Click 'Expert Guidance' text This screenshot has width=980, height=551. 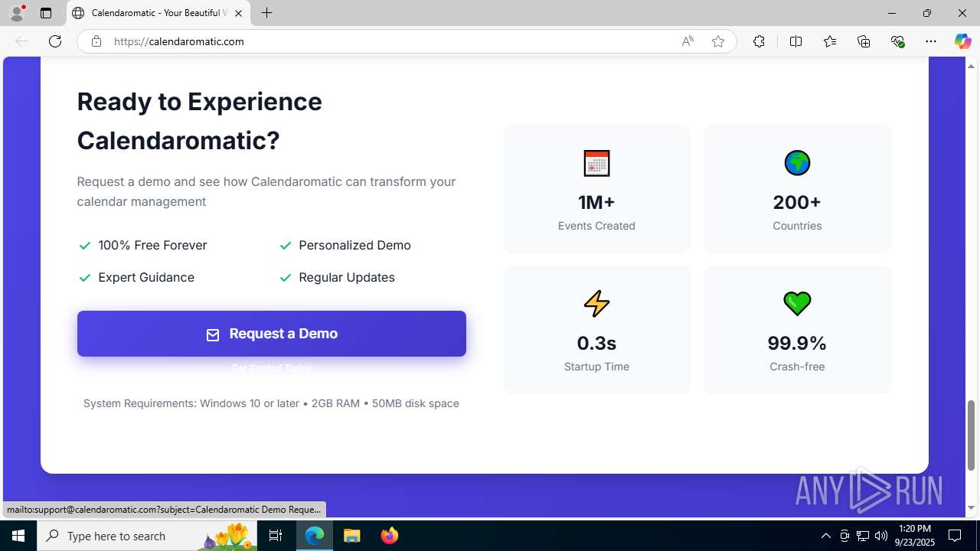point(146,277)
